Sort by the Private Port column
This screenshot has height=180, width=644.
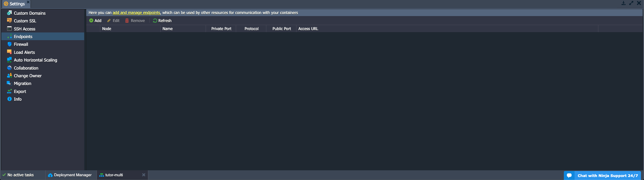coord(221,29)
